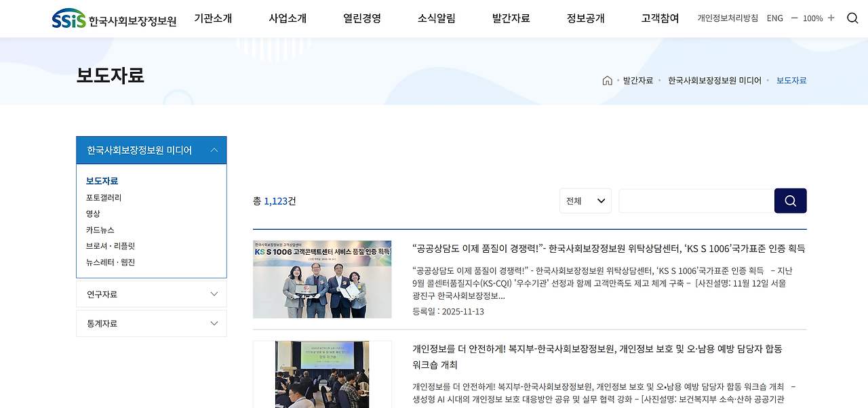This screenshot has width=868, height=408.
Task: Expand the 연구자료 sidebar section
Action: click(151, 294)
